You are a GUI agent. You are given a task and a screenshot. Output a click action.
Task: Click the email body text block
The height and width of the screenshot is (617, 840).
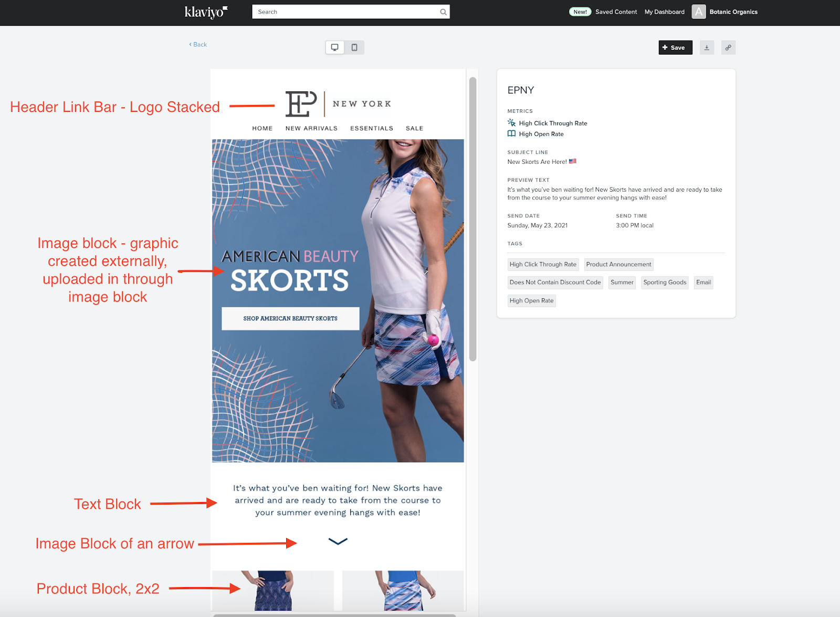click(x=338, y=500)
